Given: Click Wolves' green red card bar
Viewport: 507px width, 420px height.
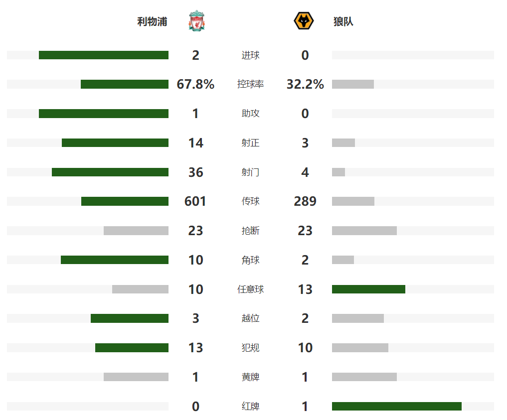Looking at the screenshot, I should pos(397,406).
